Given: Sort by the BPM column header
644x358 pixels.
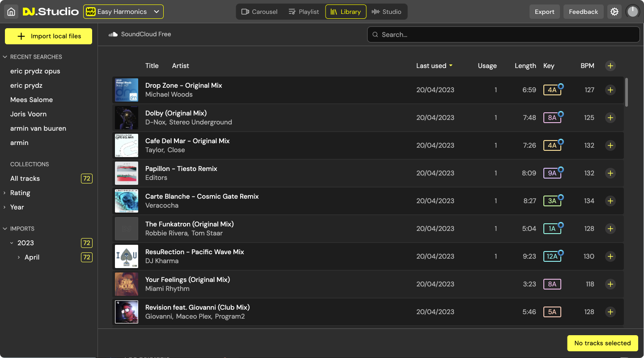Looking at the screenshot, I should [x=587, y=66].
